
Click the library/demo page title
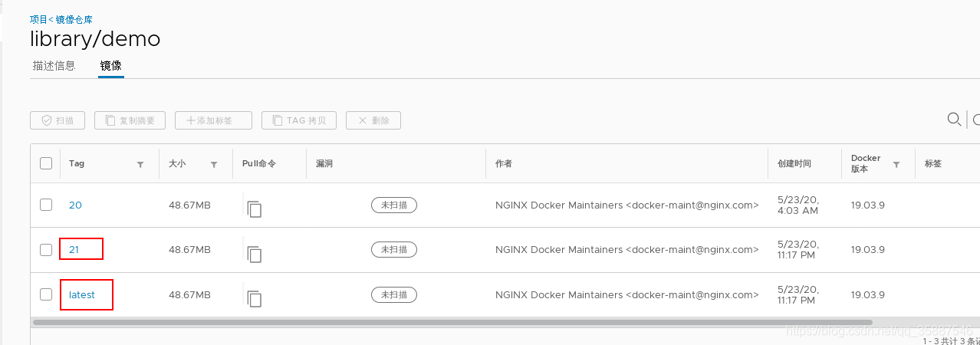pyautogui.click(x=95, y=39)
